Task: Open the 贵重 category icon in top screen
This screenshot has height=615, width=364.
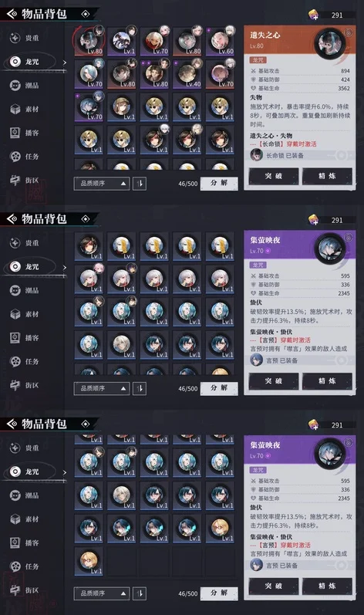Action: pyautogui.click(x=15, y=38)
